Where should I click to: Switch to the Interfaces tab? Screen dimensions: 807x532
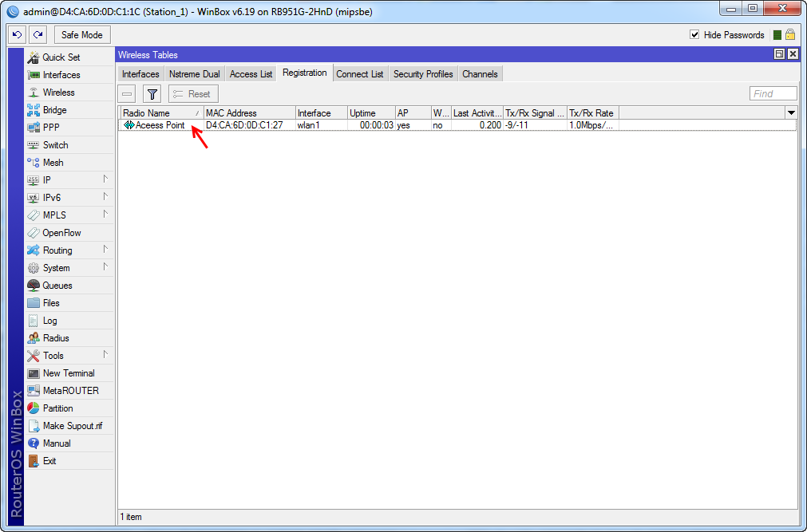pyautogui.click(x=140, y=74)
